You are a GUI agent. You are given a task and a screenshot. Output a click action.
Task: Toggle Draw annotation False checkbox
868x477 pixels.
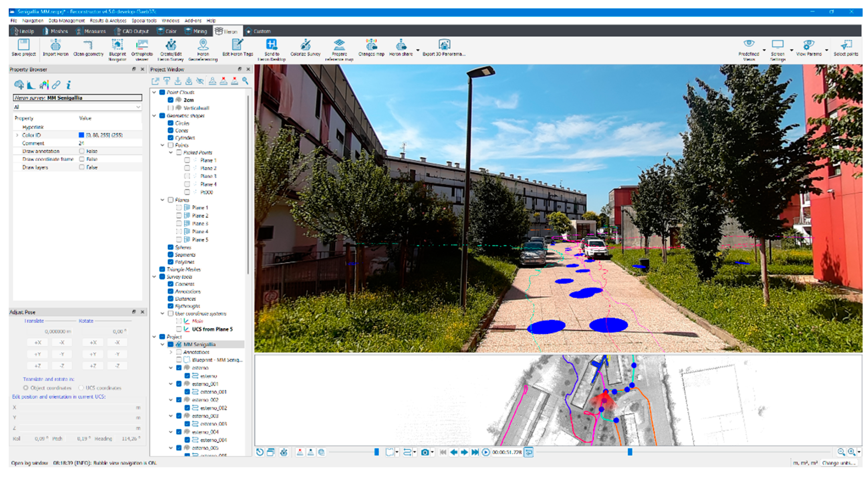(x=82, y=151)
